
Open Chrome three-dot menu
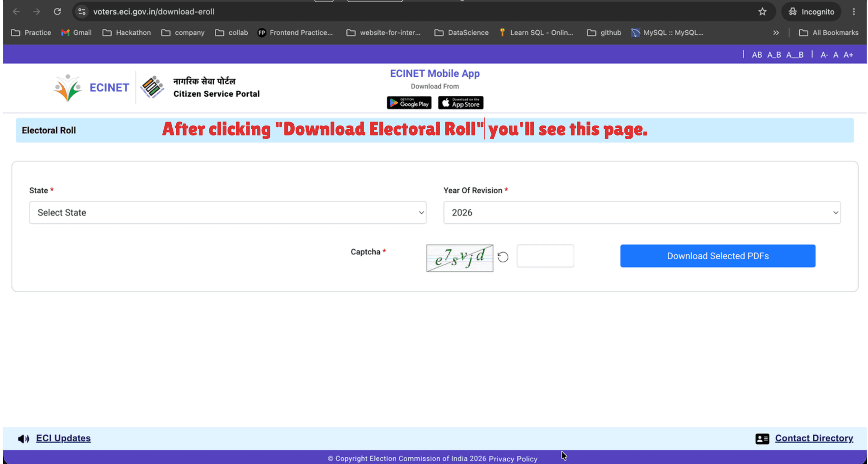[x=854, y=12]
